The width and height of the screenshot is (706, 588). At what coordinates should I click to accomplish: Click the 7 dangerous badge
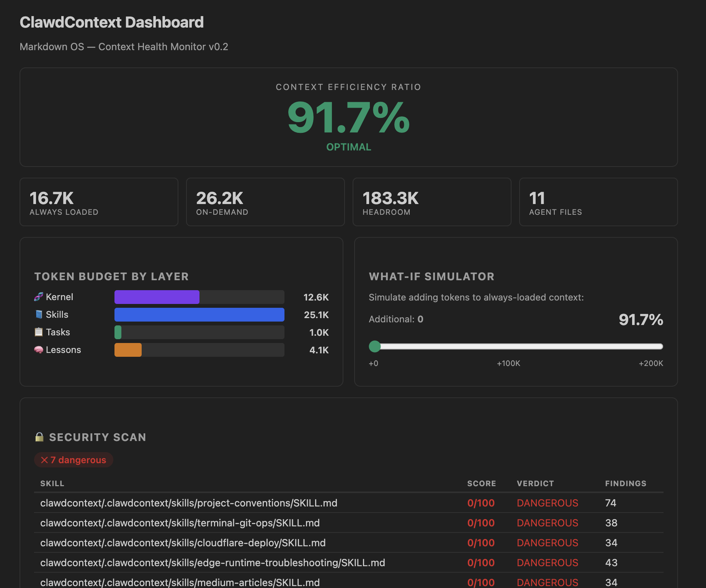click(74, 460)
